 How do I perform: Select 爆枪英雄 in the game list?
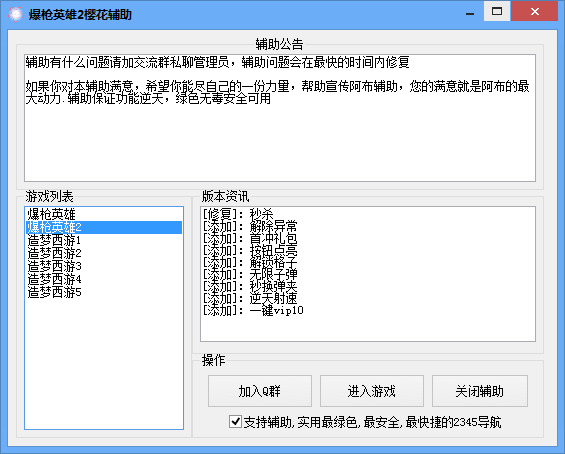coord(104,214)
